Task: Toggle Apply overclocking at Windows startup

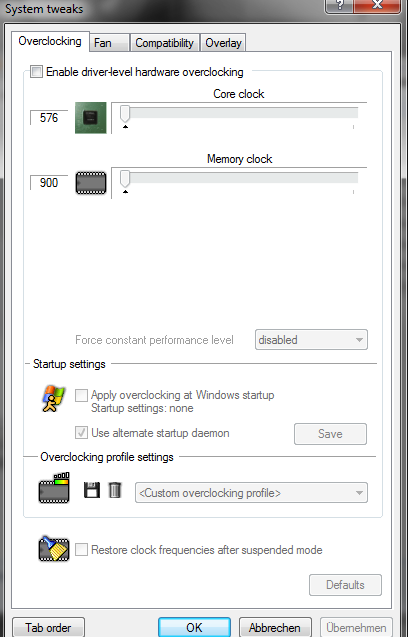Action: pos(81,395)
